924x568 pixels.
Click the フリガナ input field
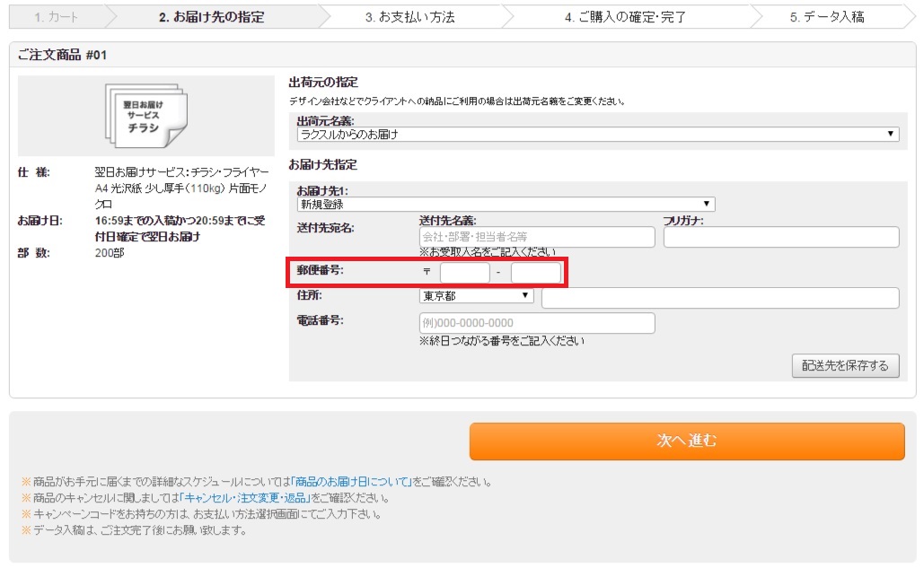[x=780, y=237]
